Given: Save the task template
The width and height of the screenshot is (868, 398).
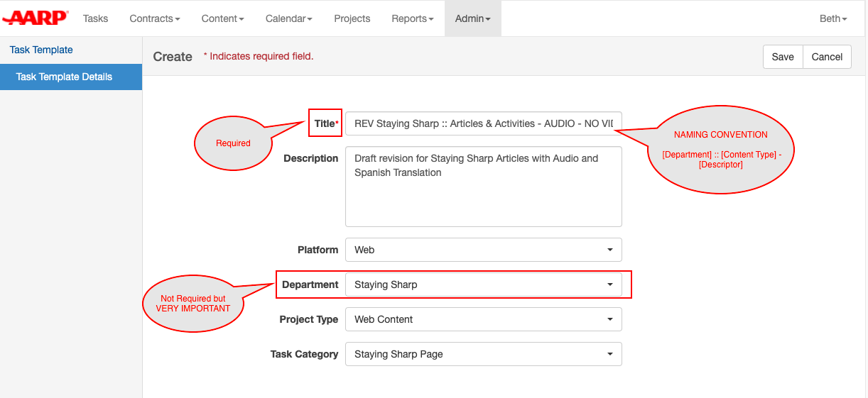Looking at the screenshot, I should [x=783, y=57].
